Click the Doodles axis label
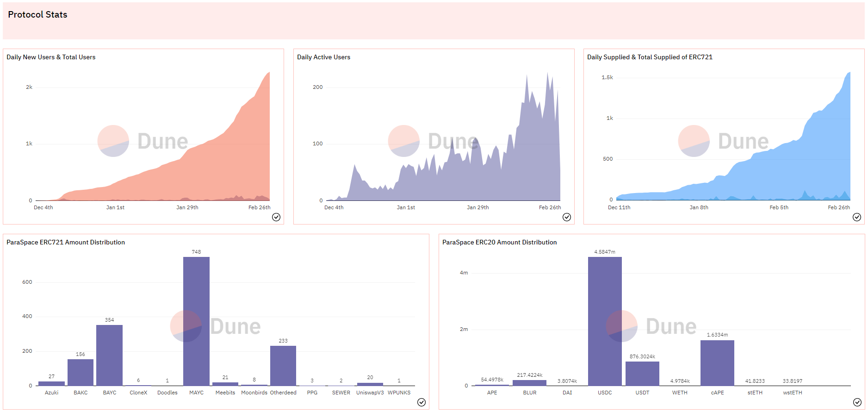The image size is (868, 412). 167,393
